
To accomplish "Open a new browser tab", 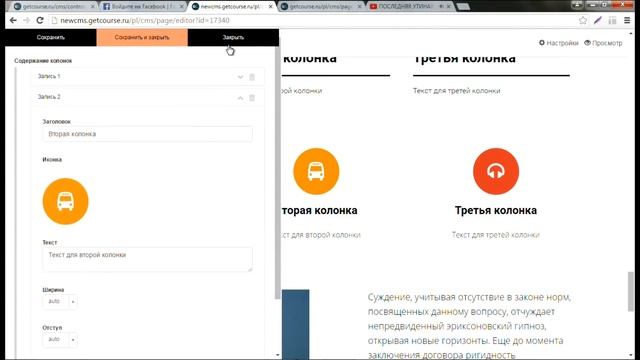I will (463, 7).
